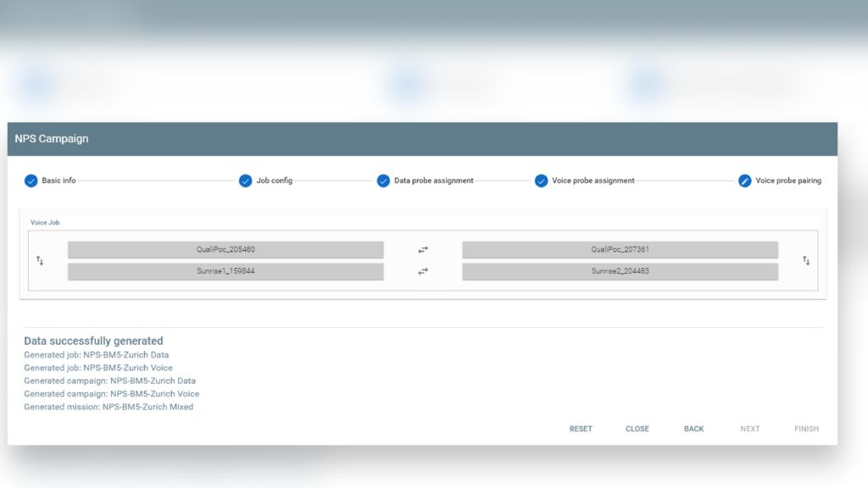This screenshot has width=868, height=488.
Task: Click the disabled NEXT button
Action: [x=750, y=429]
